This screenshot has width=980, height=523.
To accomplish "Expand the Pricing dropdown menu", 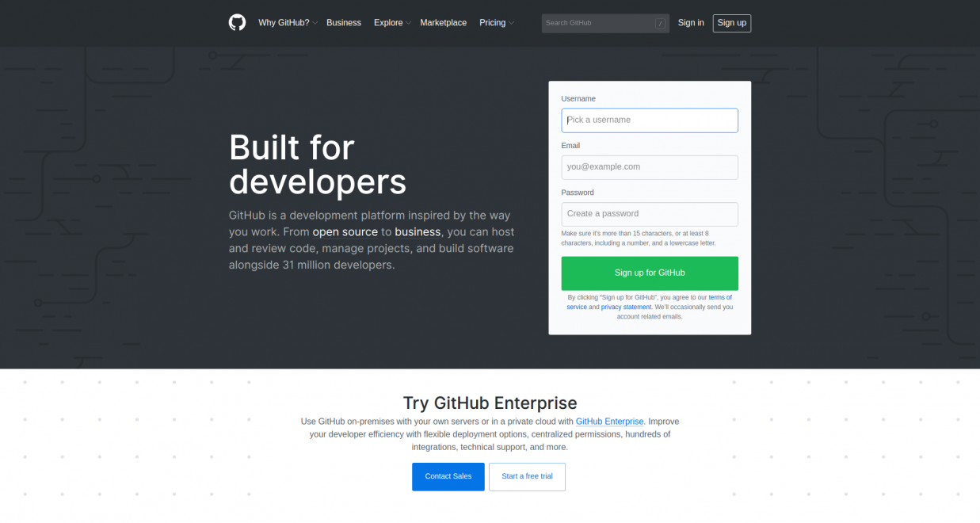I will coord(497,23).
